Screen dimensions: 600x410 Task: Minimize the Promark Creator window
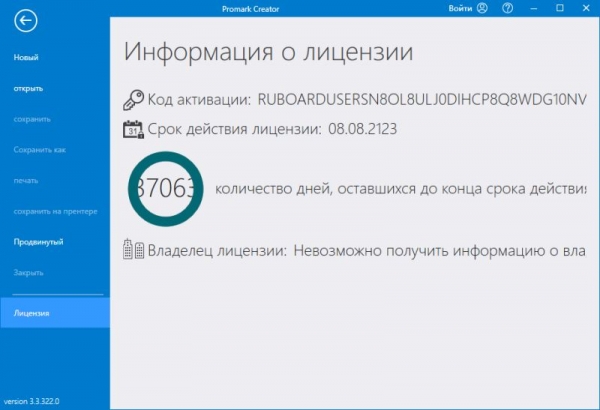pyautogui.click(x=534, y=8)
